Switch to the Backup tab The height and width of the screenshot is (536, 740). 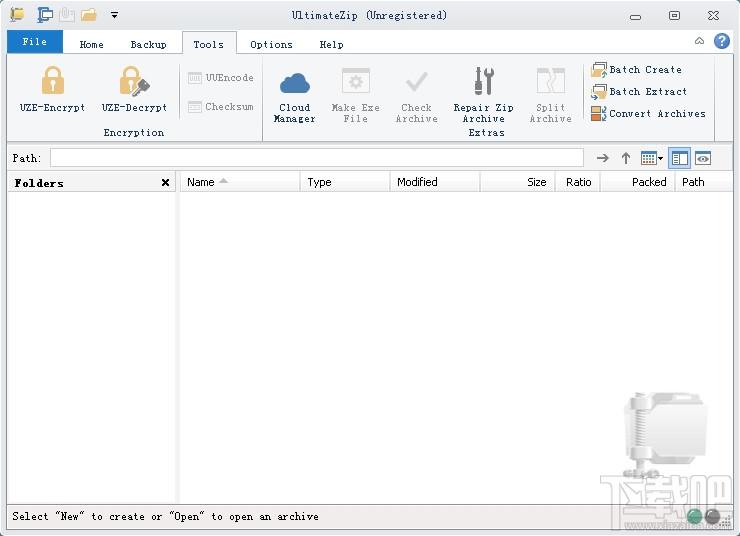(149, 44)
